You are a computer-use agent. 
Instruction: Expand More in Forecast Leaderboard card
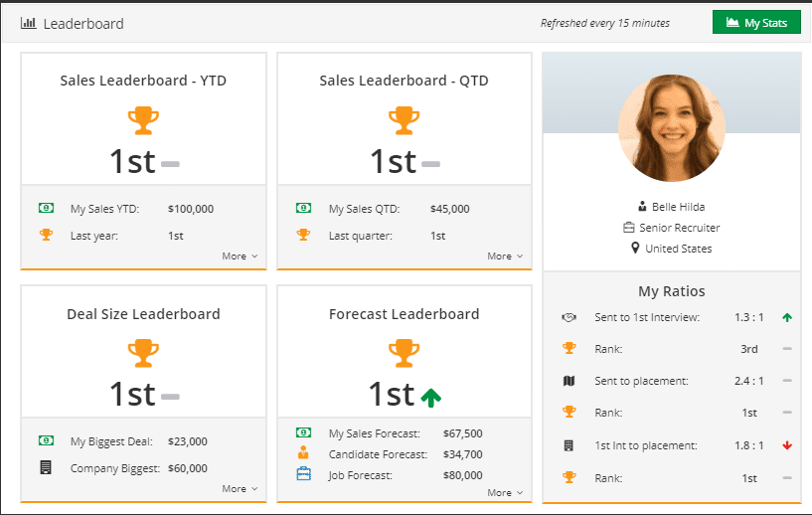click(x=504, y=493)
